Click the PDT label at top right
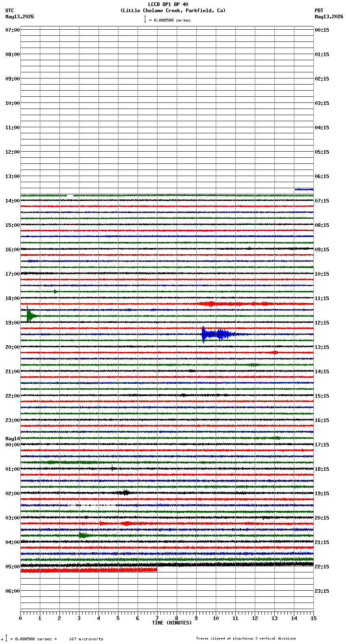This screenshot has width=346, height=644. coord(319,11)
